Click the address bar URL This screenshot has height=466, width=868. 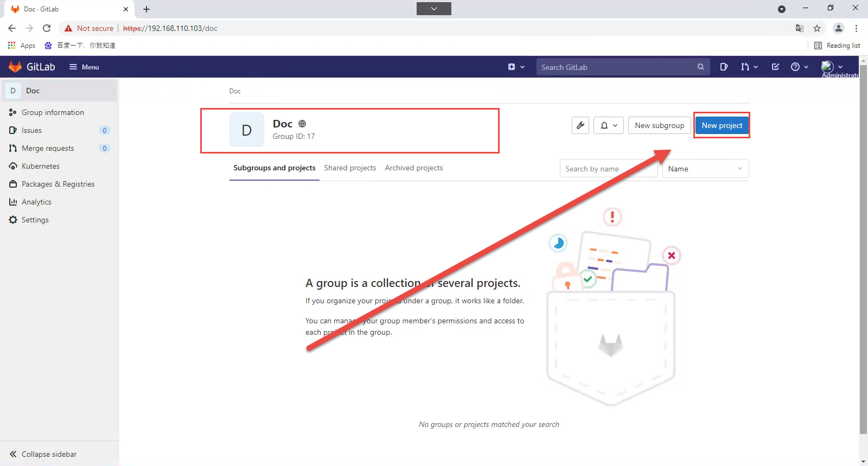[170, 28]
